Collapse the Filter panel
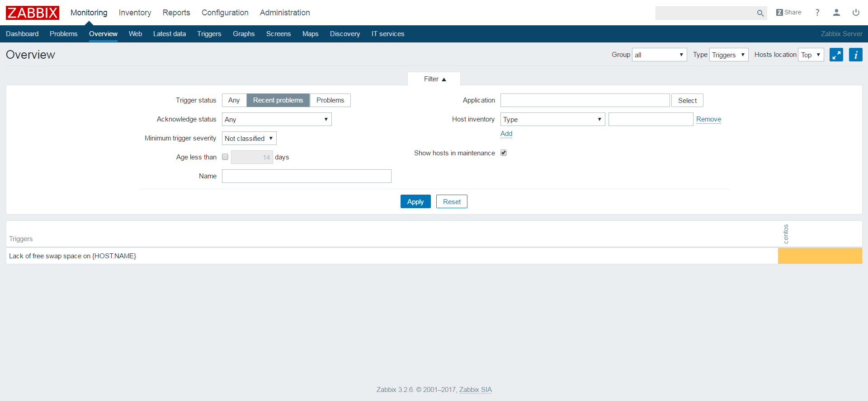Viewport: 868px width, 401px height. [x=434, y=79]
